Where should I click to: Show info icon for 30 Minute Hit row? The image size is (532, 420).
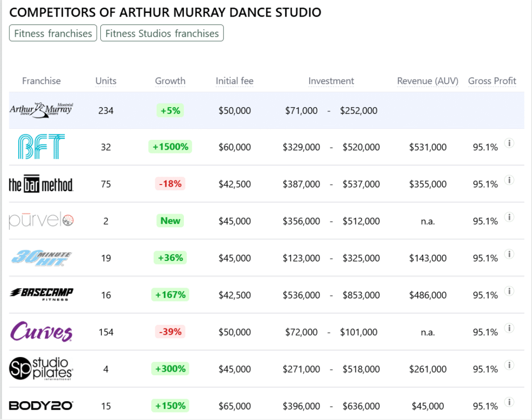[509, 254]
